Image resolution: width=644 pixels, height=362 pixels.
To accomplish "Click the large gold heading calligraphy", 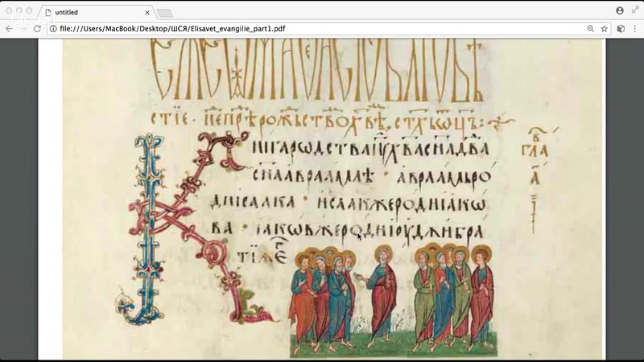I will [x=316, y=70].
